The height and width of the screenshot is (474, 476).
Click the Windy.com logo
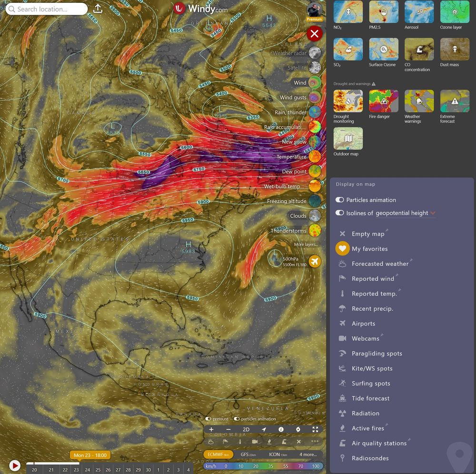point(200,9)
